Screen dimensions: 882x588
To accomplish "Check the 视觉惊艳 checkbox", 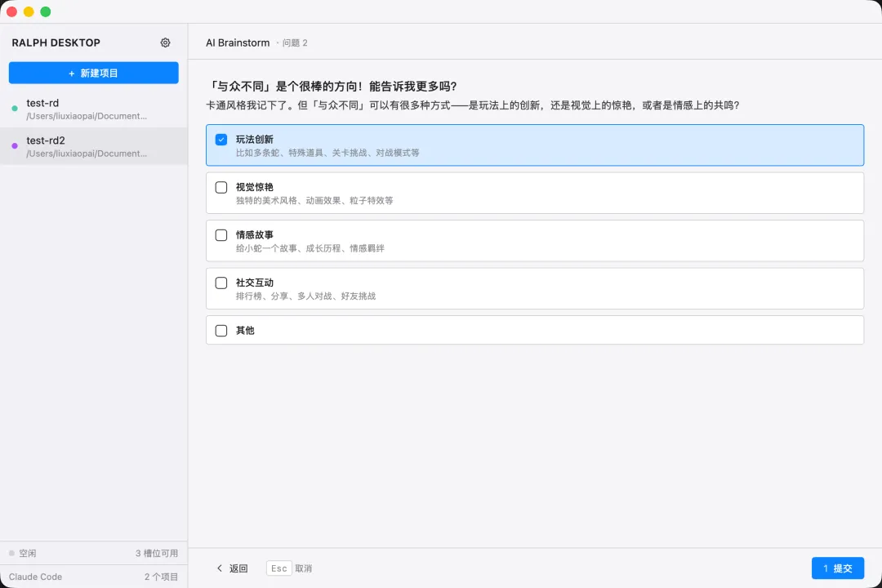I will coord(220,187).
